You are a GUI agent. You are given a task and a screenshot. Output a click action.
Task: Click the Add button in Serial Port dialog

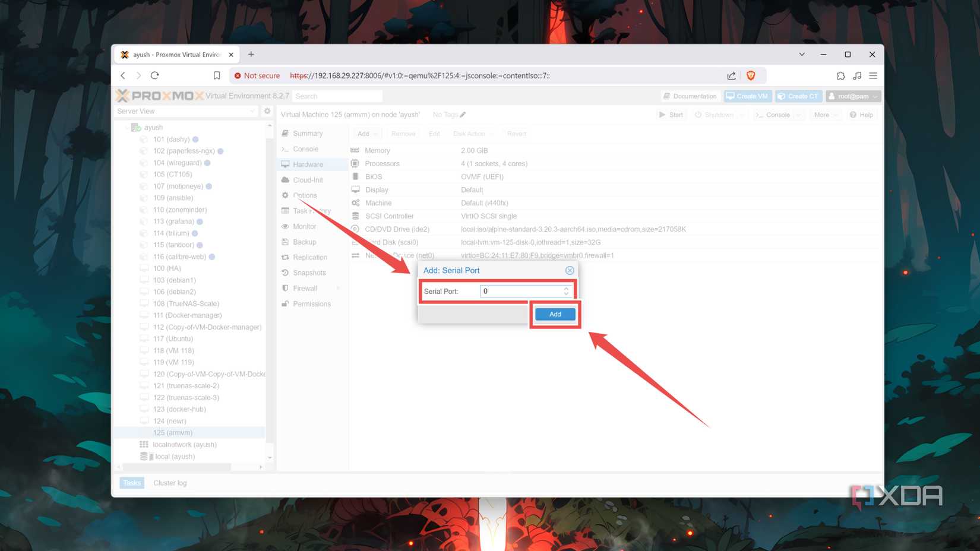[555, 314]
